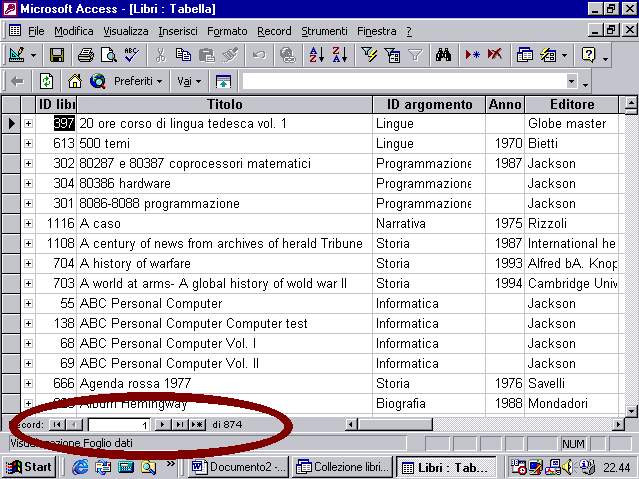Click new record navigation button with asterisk
Viewport: 639px width, 479px height.
pos(197,425)
